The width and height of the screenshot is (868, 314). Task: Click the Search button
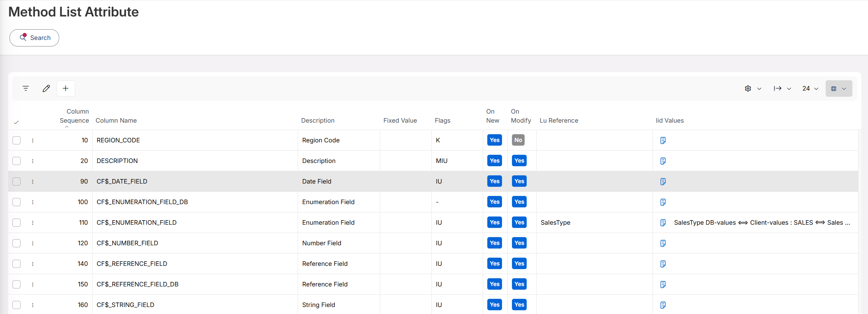click(34, 38)
